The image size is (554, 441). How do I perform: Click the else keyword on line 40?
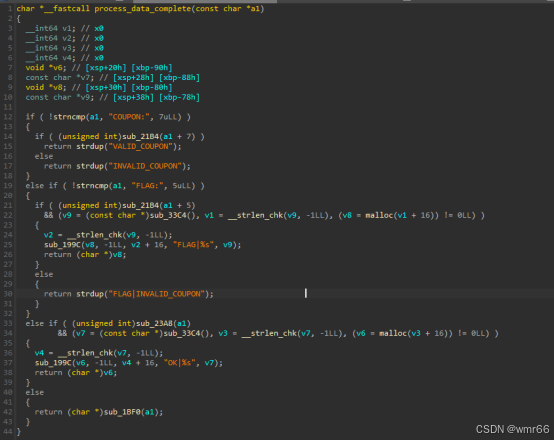35,392
